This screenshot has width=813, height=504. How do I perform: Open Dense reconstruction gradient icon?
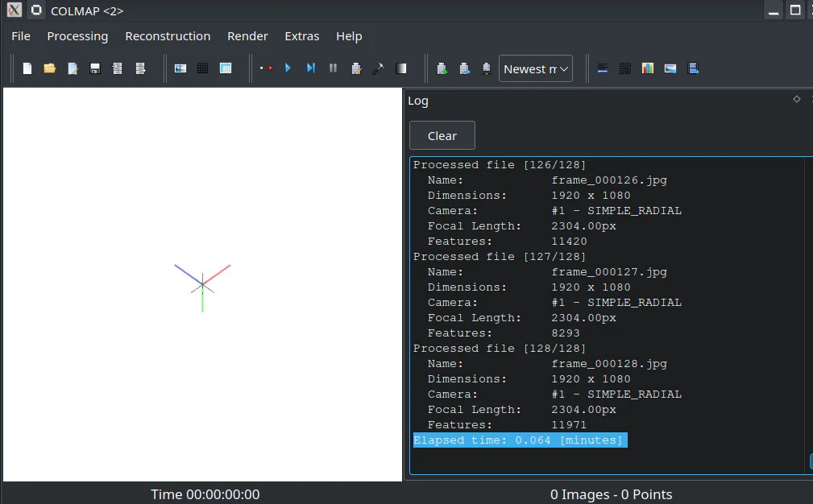click(401, 68)
